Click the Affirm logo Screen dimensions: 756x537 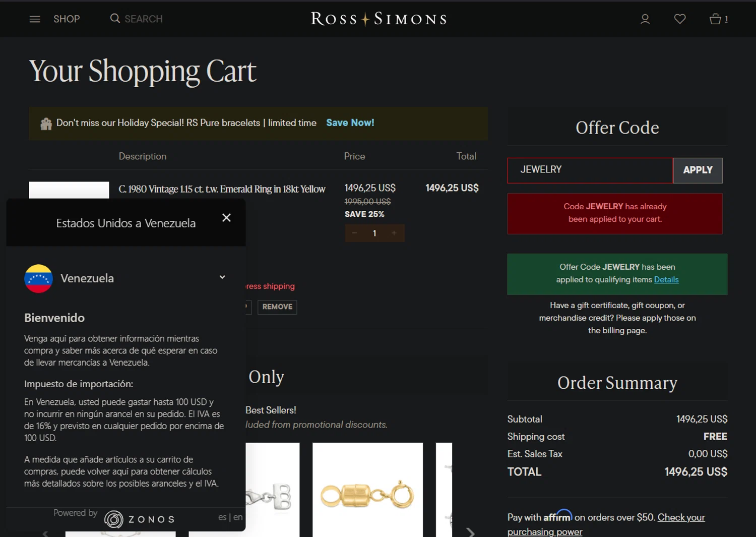pyautogui.click(x=557, y=516)
